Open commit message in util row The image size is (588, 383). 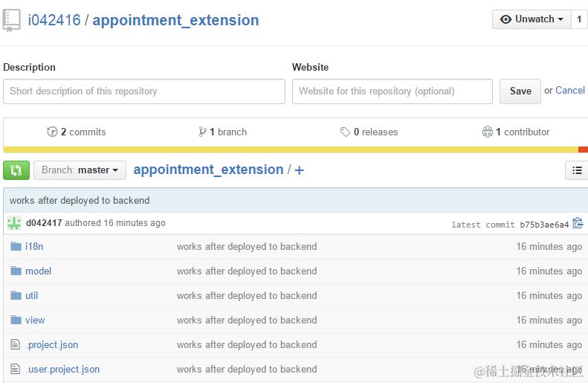click(247, 295)
